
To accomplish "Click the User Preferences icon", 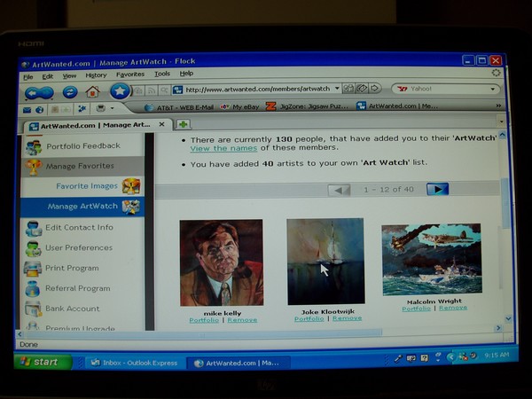I will coord(34,248).
